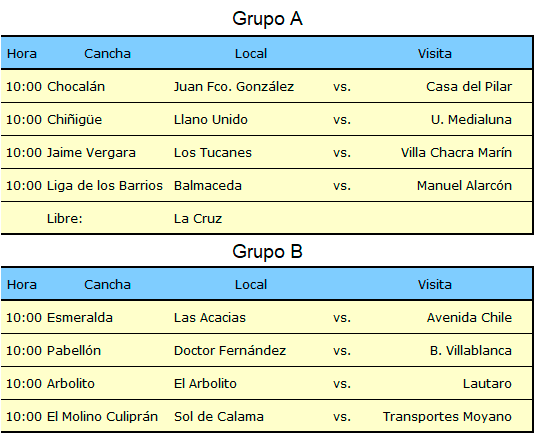Select team Juan Fco. González
The width and height of the screenshot is (534, 433).
[234, 87]
